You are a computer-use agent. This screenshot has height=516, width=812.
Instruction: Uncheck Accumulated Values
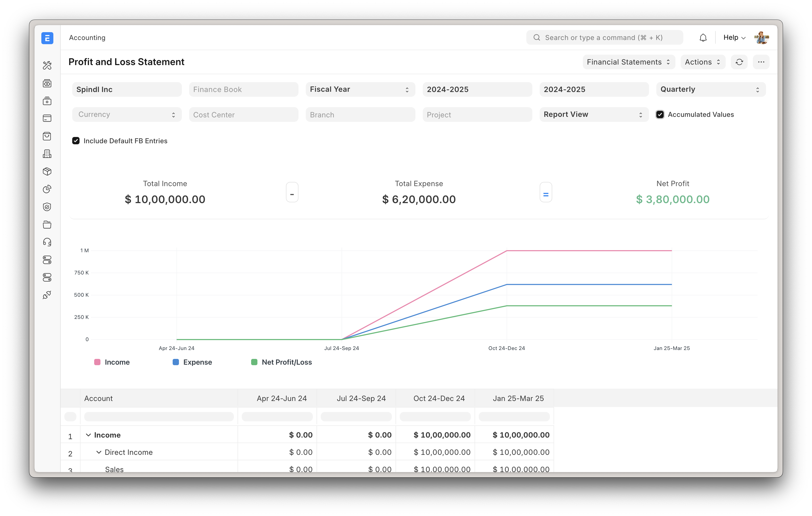click(660, 114)
